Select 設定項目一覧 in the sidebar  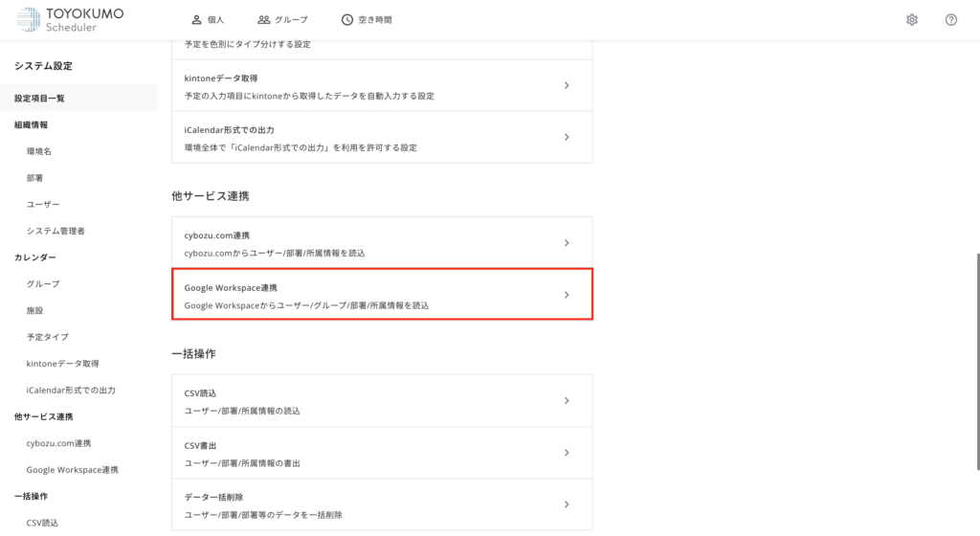[x=78, y=99]
